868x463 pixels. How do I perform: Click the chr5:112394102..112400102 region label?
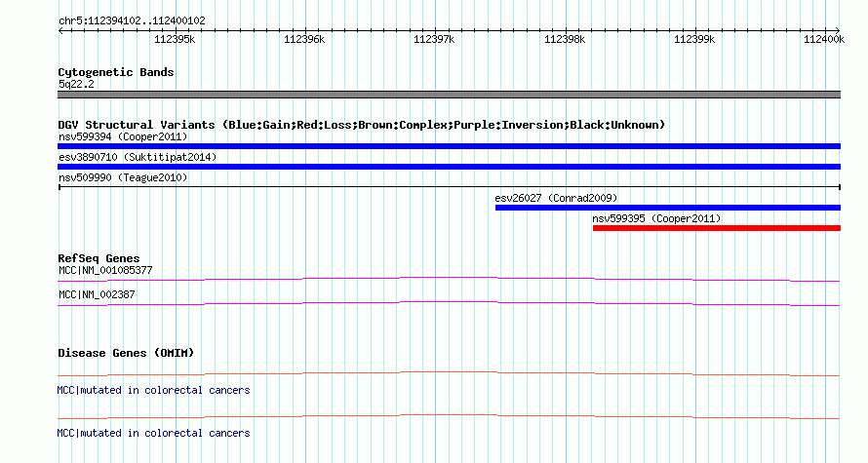(132, 20)
